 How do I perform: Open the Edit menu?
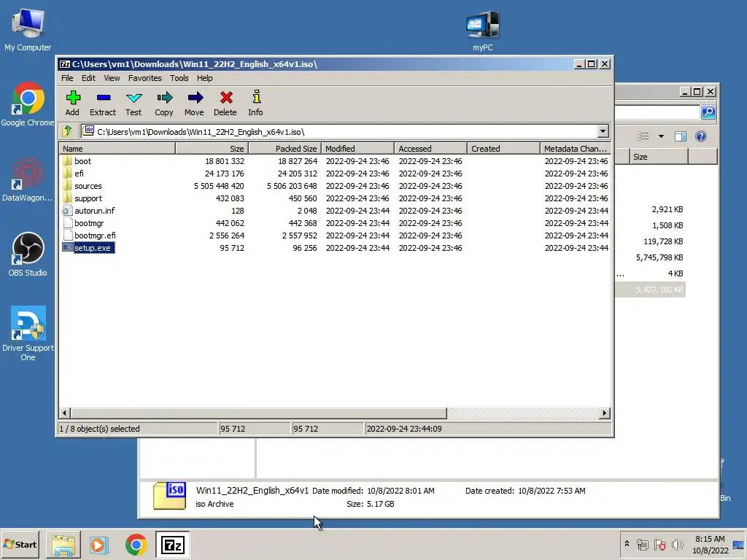[x=88, y=78]
